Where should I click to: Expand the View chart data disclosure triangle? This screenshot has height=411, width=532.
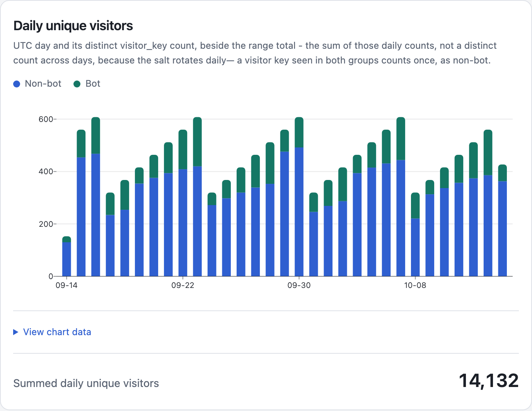pyautogui.click(x=16, y=332)
